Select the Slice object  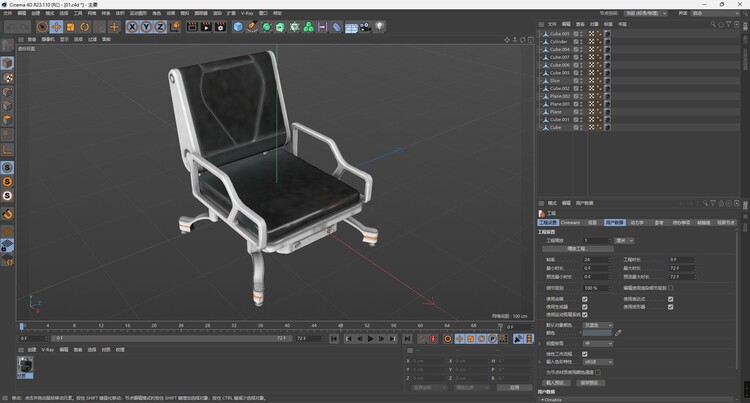554,81
